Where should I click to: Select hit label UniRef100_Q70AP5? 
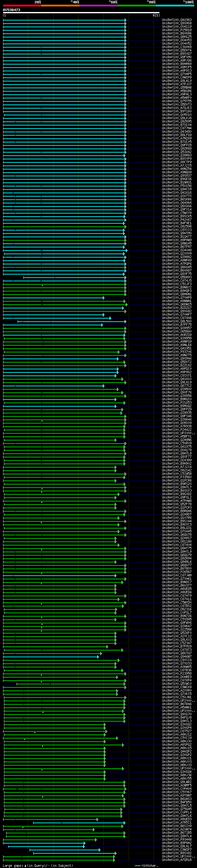[x=177, y=74]
